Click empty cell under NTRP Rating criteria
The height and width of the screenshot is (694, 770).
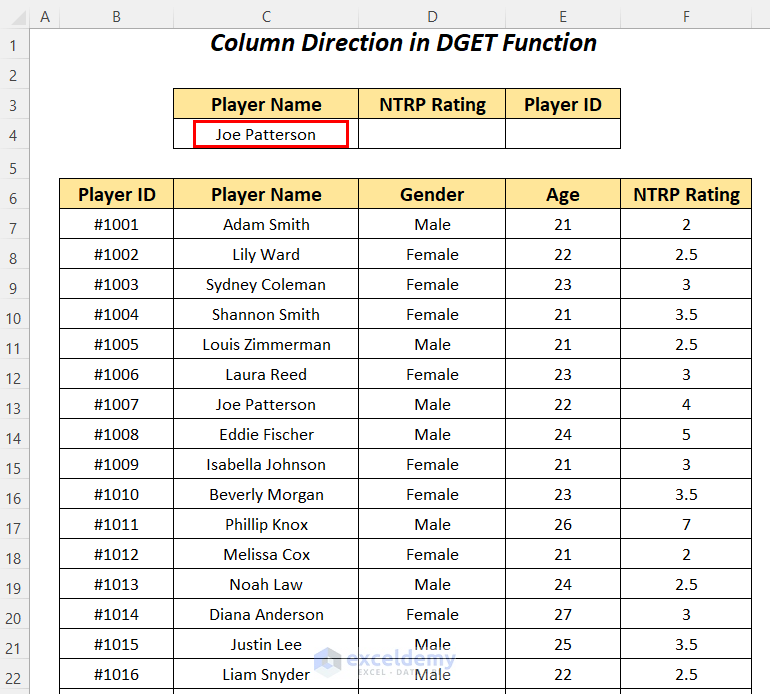(x=432, y=134)
